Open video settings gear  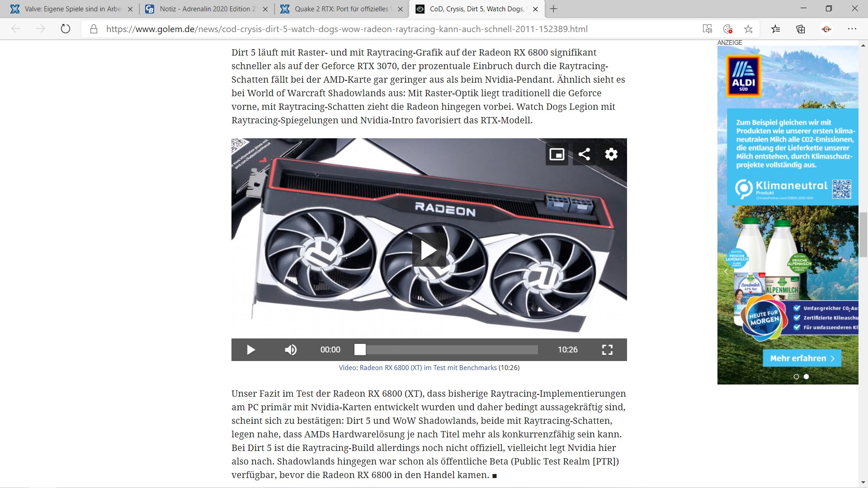click(611, 155)
